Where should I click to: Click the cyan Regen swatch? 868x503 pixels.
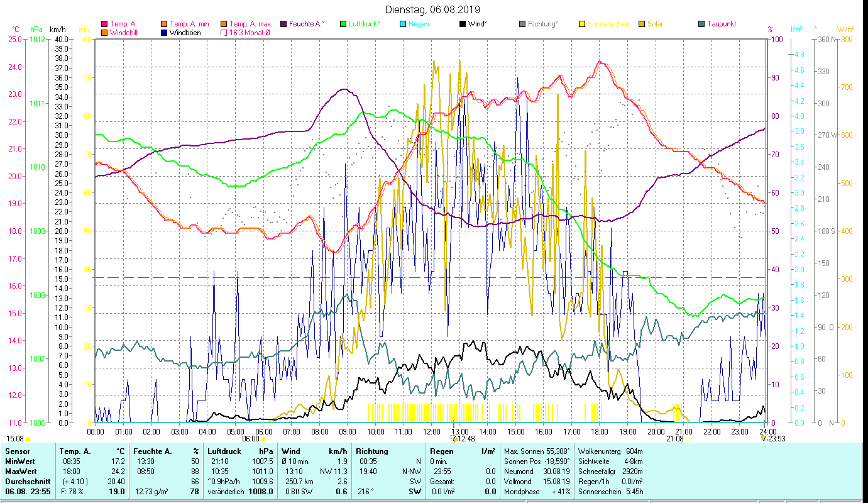point(403,25)
